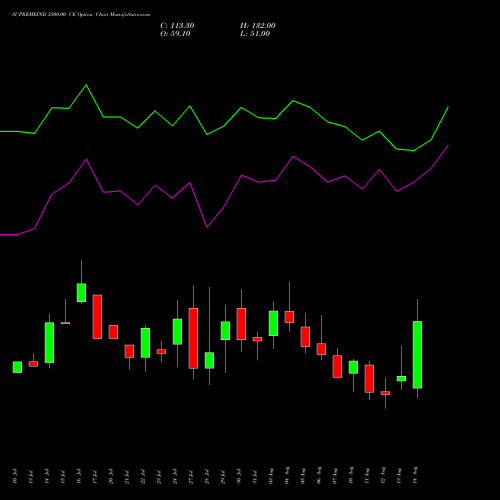Click the 27 Jul date label
Viewport: 500px width, 500px height.
pyautogui.click(x=191, y=476)
